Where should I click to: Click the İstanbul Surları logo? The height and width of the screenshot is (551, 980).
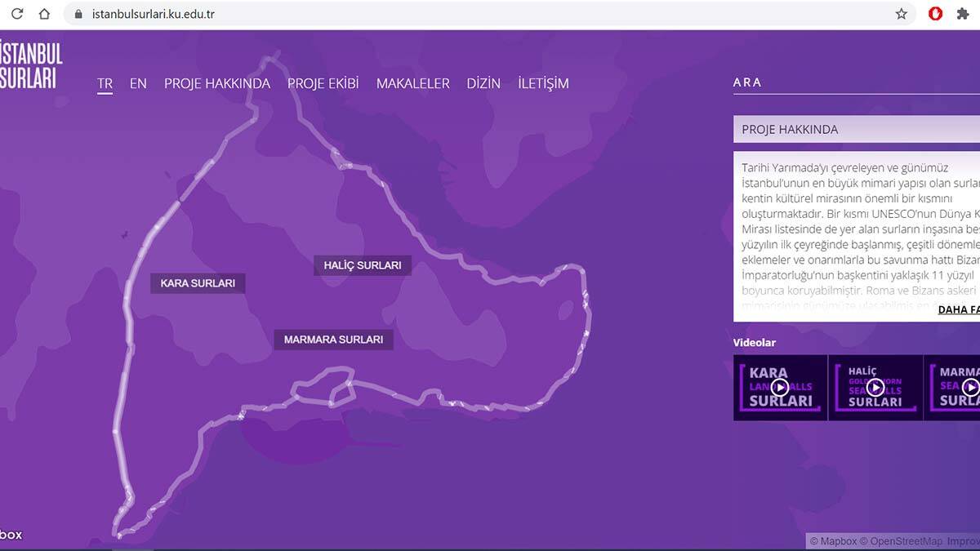tap(31, 65)
